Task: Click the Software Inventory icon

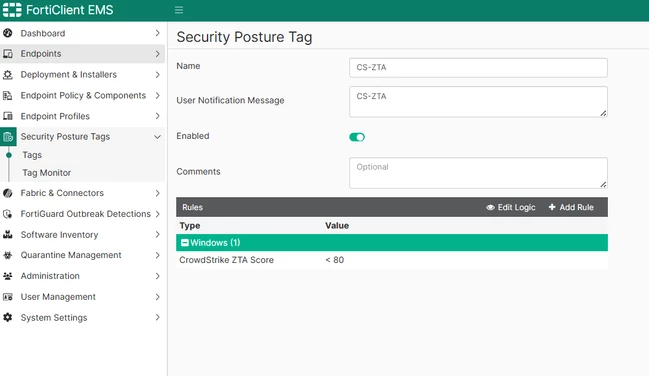Action: tap(7, 234)
